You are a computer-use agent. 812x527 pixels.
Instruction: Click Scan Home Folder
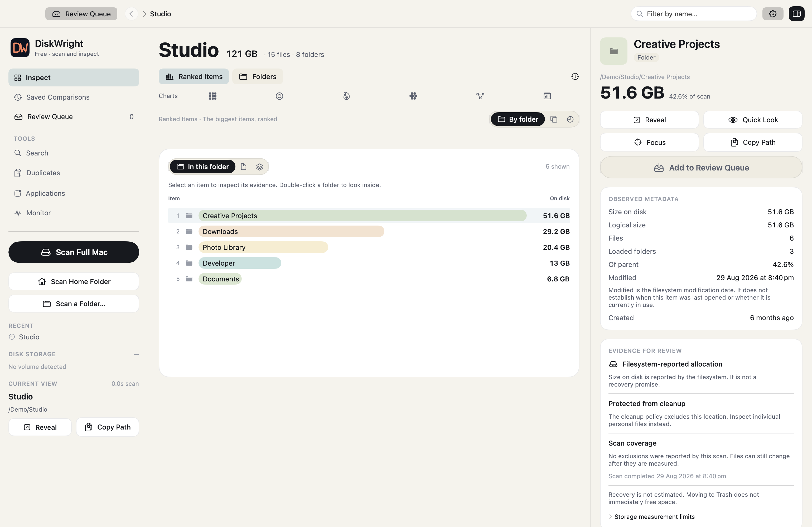coord(74,281)
